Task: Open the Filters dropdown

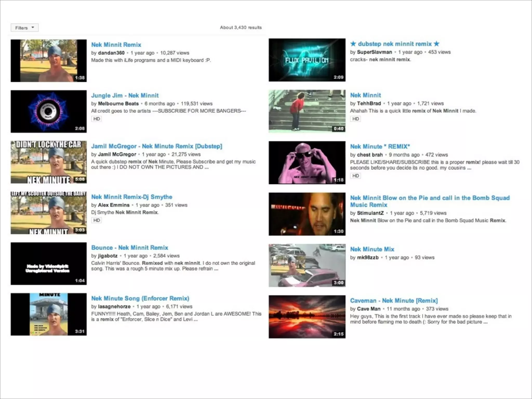Action: tap(24, 28)
